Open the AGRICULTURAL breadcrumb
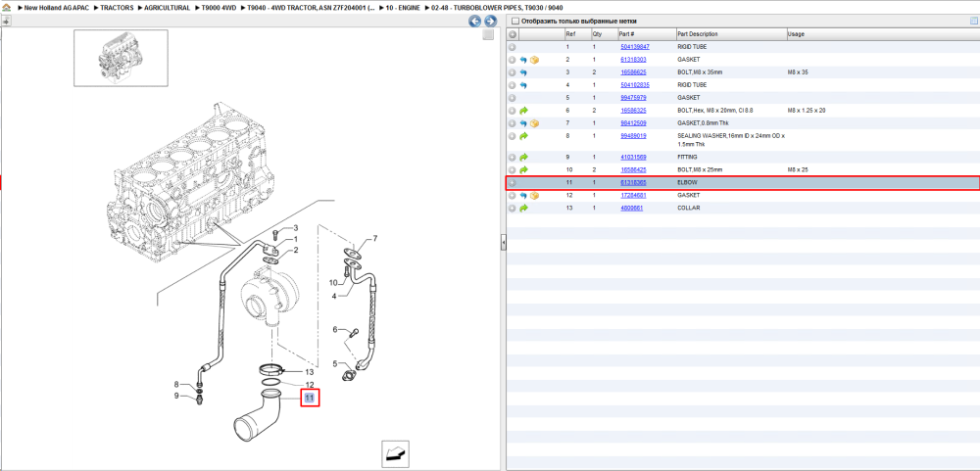980x471 pixels. [x=167, y=8]
